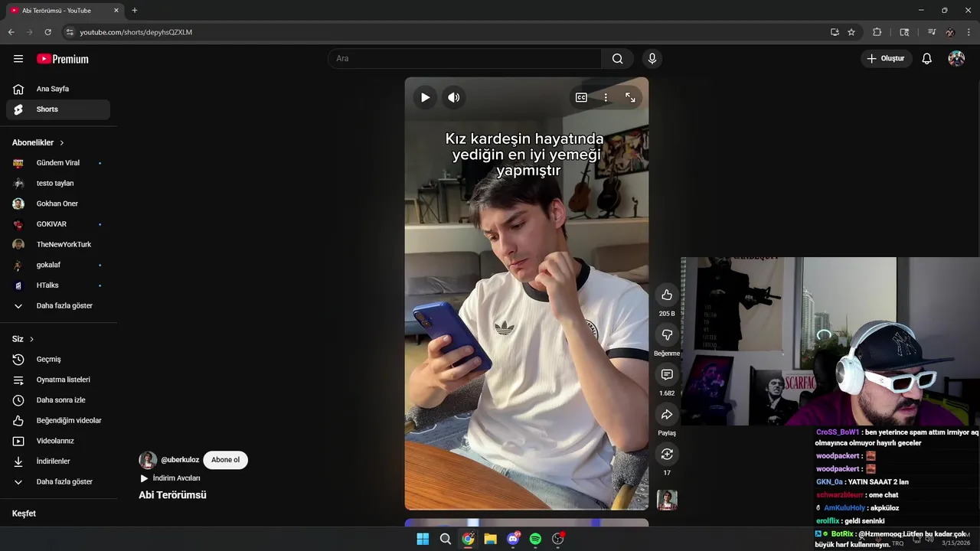
Task: Click the search magnifier button
Action: [617, 59]
